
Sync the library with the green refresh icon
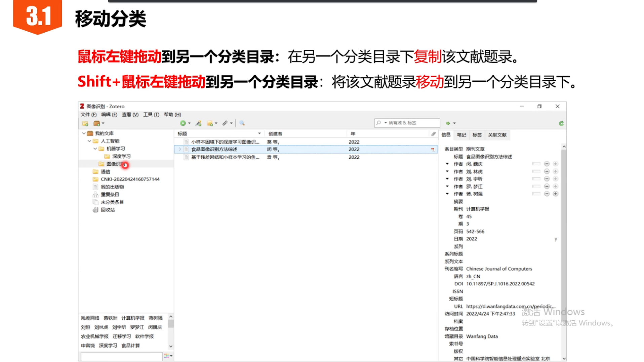[561, 123]
